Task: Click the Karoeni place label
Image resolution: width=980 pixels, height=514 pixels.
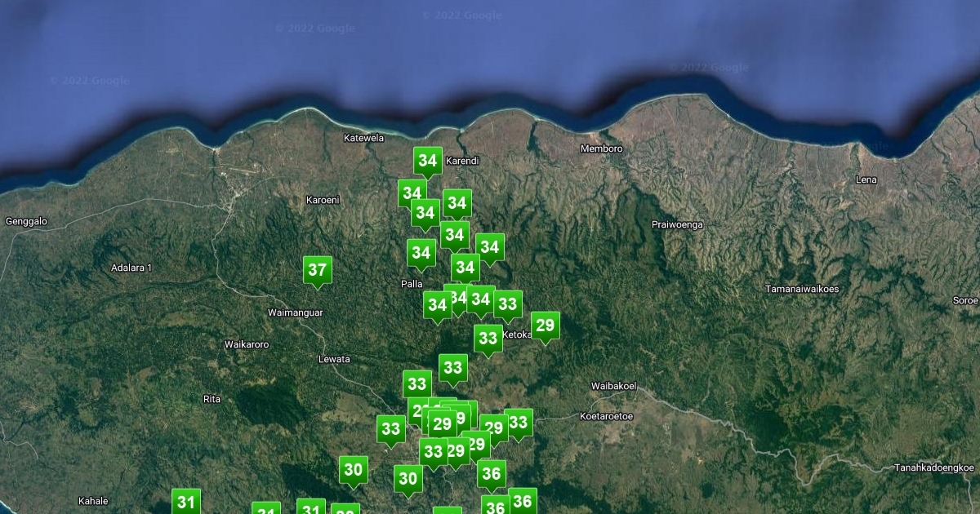Action: coord(323,200)
